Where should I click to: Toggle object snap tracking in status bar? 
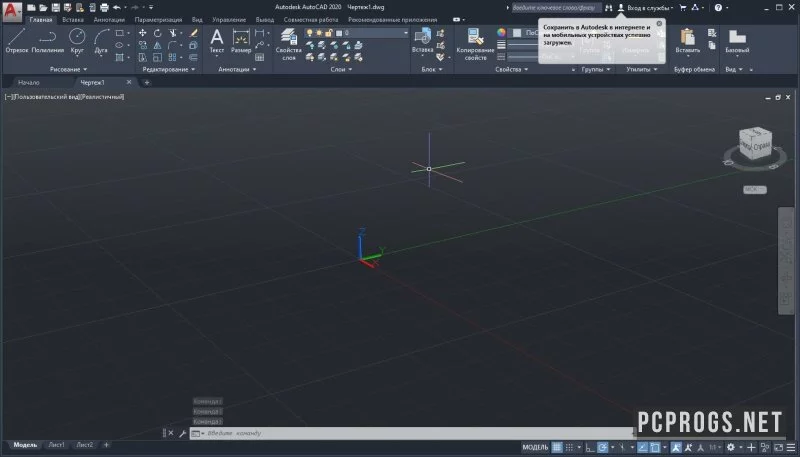coord(642,447)
